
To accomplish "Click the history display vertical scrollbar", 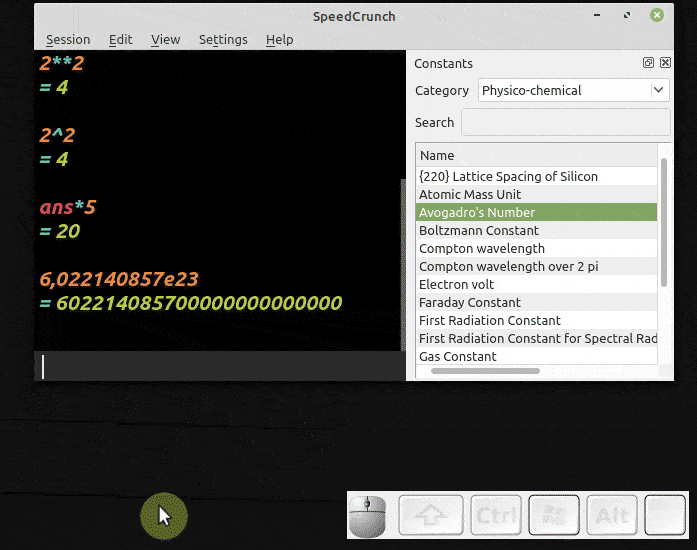I will click(x=403, y=265).
